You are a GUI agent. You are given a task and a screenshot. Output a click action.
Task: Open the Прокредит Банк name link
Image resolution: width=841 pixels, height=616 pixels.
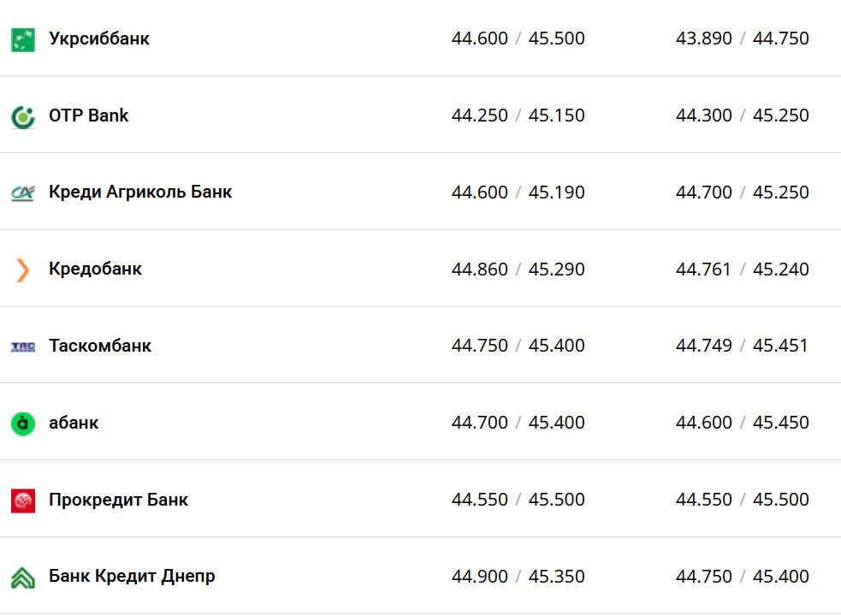coord(118,500)
